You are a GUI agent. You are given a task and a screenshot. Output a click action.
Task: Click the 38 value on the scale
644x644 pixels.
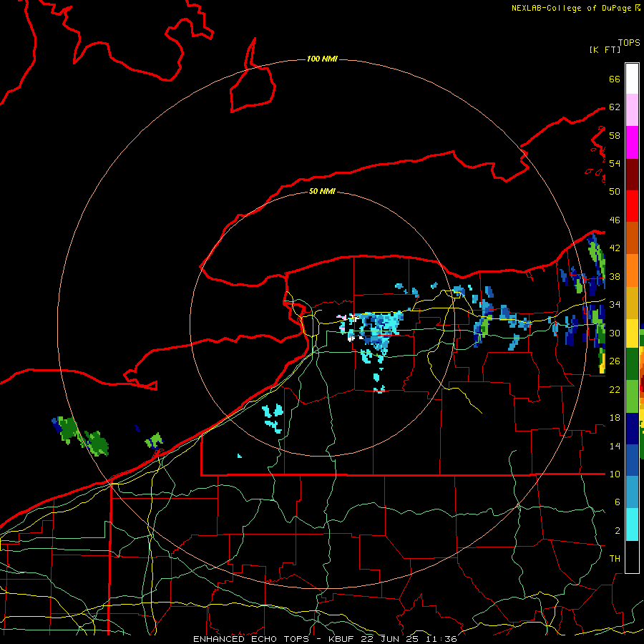[615, 277]
